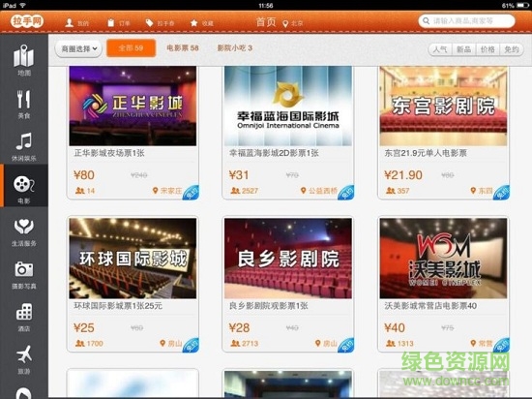
Task: Sort by 价格 price
Action: tap(488, 49)
